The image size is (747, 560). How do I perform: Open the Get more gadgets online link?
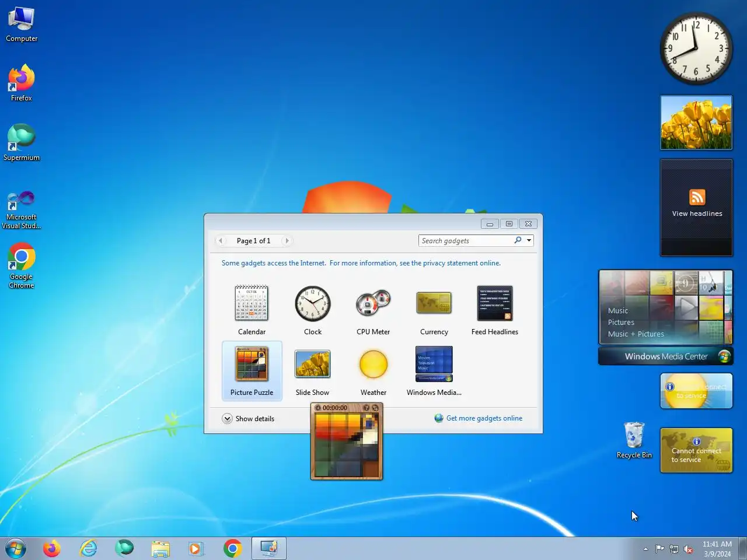479,418
